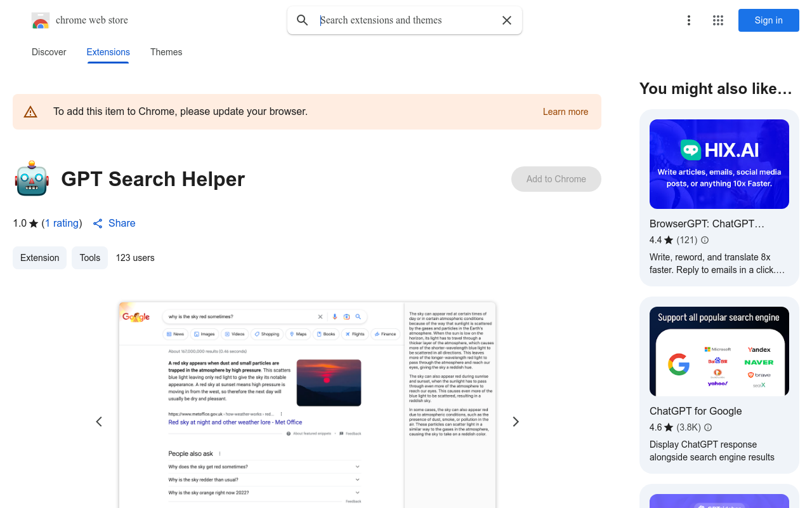Click Learn more in update banner
Screen dimensions: 812x508
click(x=565, y=112)
